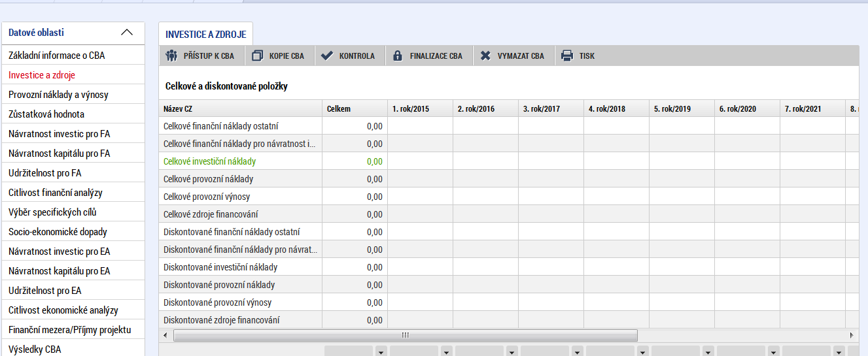This screenshot has height=356, width=868.
Task: Select green row Celkové investiční náklady
Action: click(x=508, y=161)
